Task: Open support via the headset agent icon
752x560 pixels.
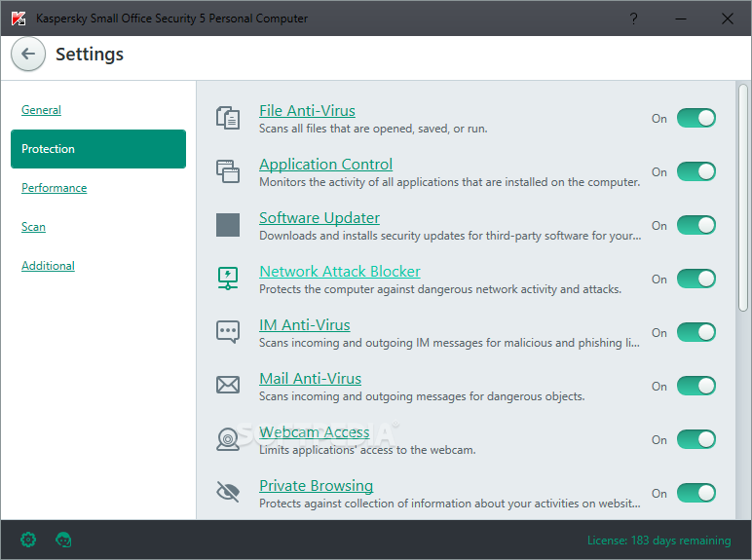Action: point(63,540)
